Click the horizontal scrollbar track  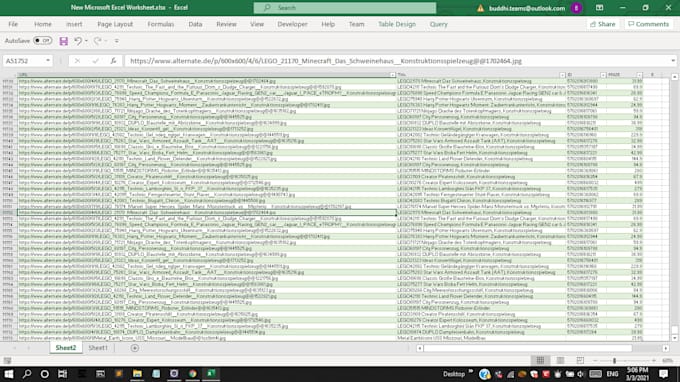click(x=527, y=348)
